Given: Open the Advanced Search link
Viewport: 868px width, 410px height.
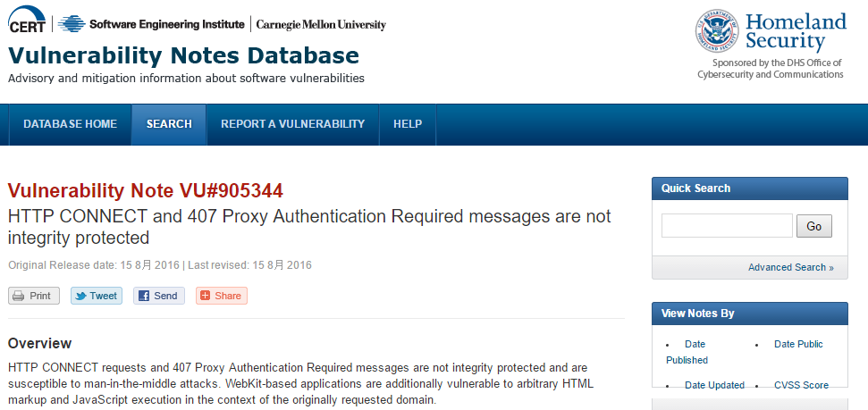Looking at the screenshot, I should coord(790,267).
